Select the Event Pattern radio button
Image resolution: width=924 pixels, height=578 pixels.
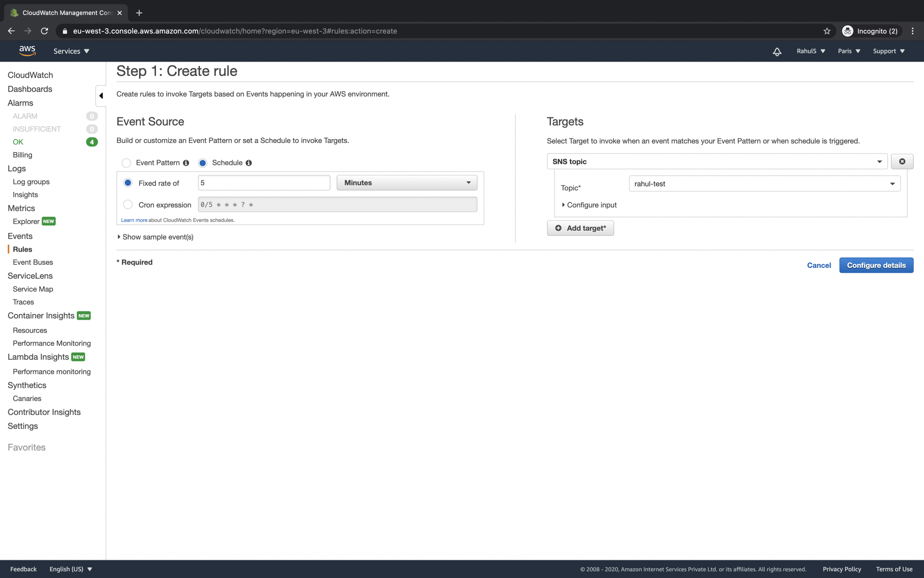point(126,163)
